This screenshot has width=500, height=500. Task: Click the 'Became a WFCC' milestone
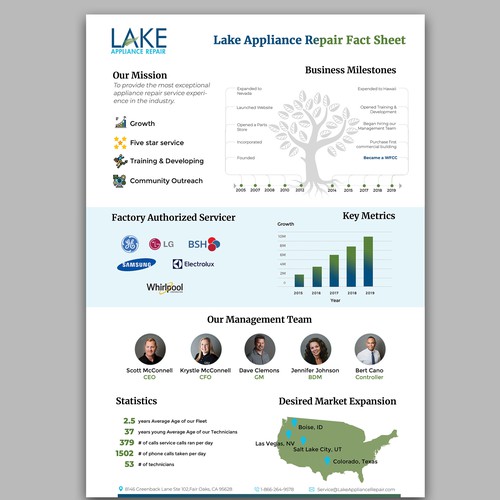[x=380, y=158]
